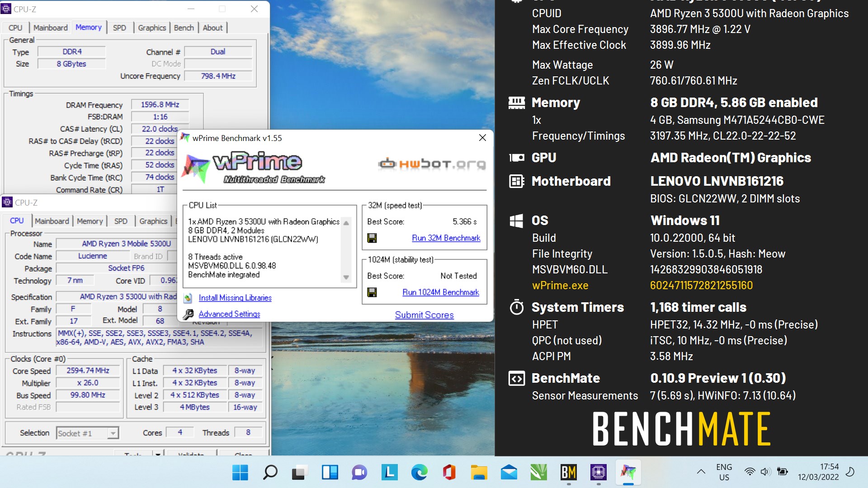
Task: Switch to BenchMate via taskbar icon
Action: [x=568, y=473]
